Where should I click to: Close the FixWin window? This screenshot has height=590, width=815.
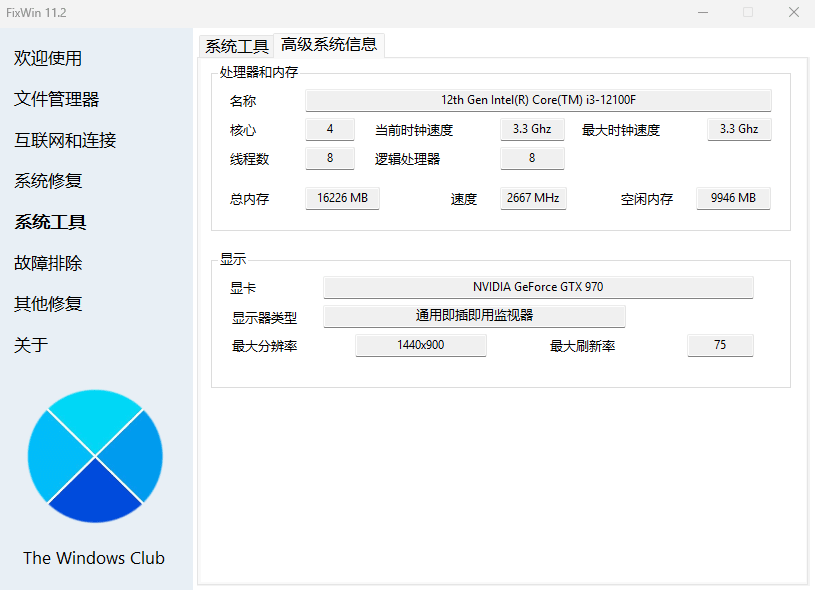click(x=793, y=12)
